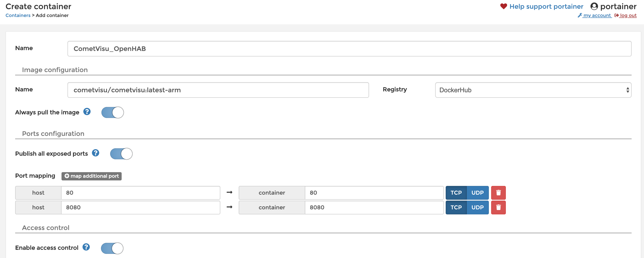Open the Registry DockerHub dropdown
The height and width of the screenshot is (258, 644).
[x=533, y=90]
